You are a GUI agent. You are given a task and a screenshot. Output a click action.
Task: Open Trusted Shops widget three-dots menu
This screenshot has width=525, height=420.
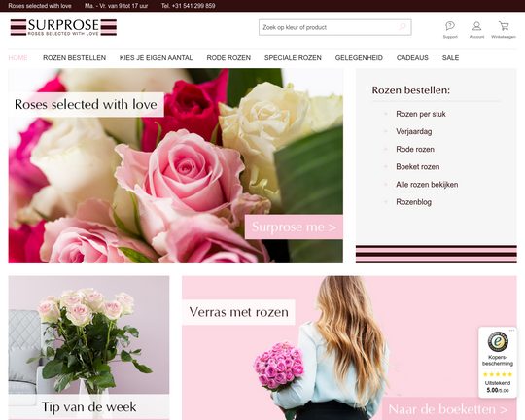(511, 331)
